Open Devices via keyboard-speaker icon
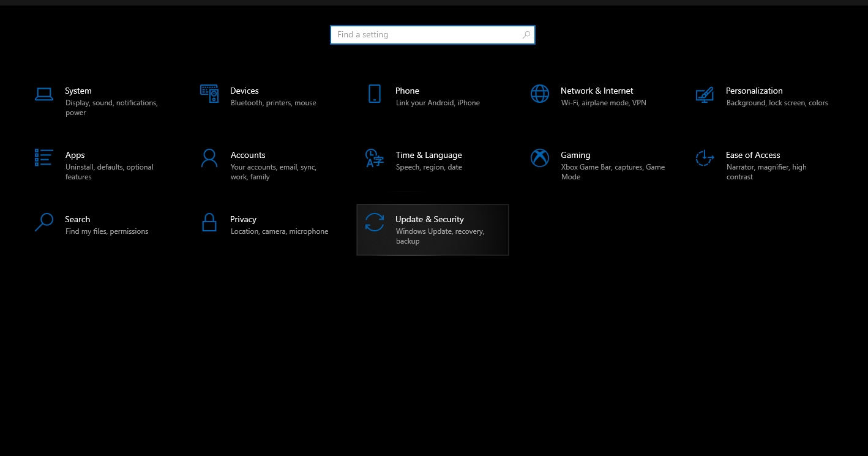This screenshot has height=456, width=868. (x=209, y=94)
